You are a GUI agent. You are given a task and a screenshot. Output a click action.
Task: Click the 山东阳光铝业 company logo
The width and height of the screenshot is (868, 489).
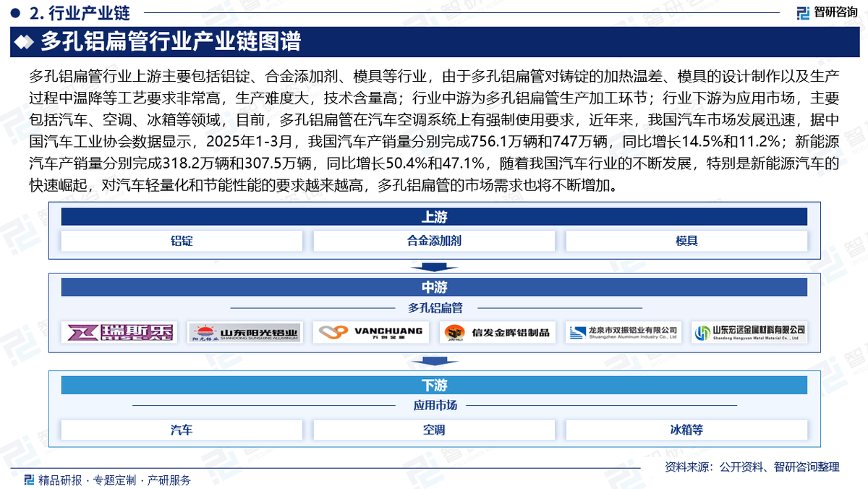pos(245,332)
